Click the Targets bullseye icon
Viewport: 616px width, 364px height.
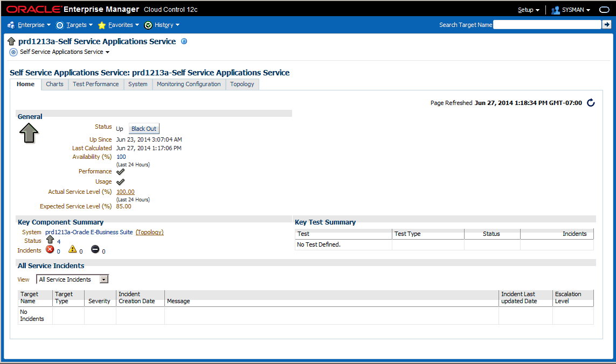point(60,25)
